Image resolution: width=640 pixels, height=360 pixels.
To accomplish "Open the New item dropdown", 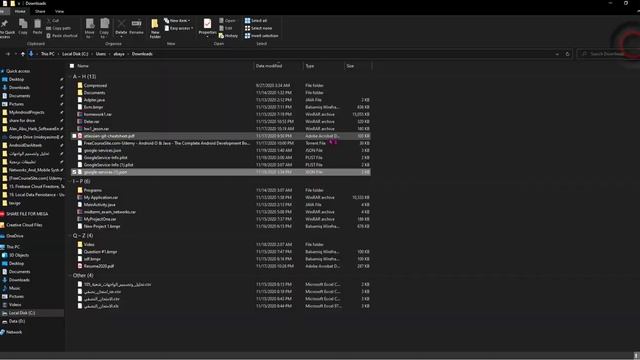I will pyautogui.click(x=177, y=20).
